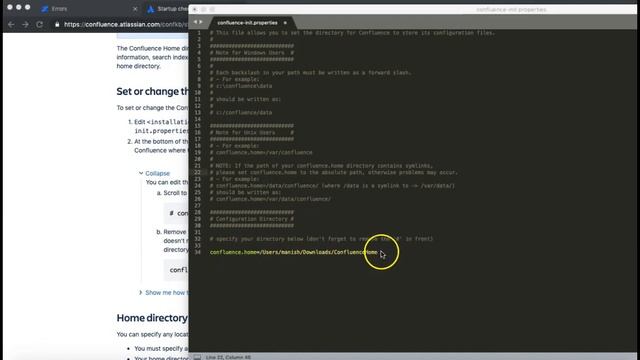
Task: Click the browser address bar URL
Action: click(126, 24)
